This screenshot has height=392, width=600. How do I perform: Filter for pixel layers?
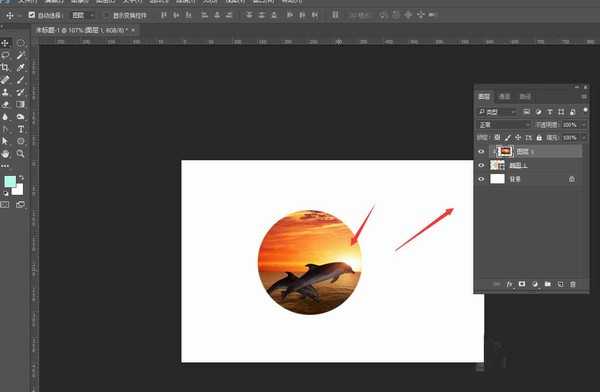pyautogui.click(x=527, y=112)
